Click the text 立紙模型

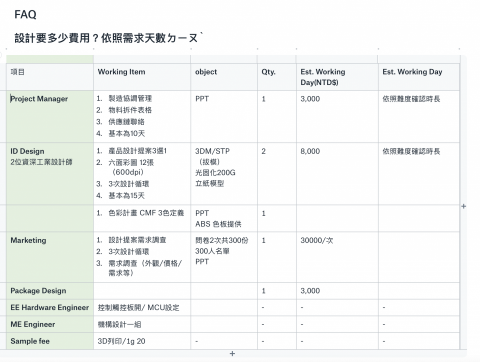click(x=209, y=183)
